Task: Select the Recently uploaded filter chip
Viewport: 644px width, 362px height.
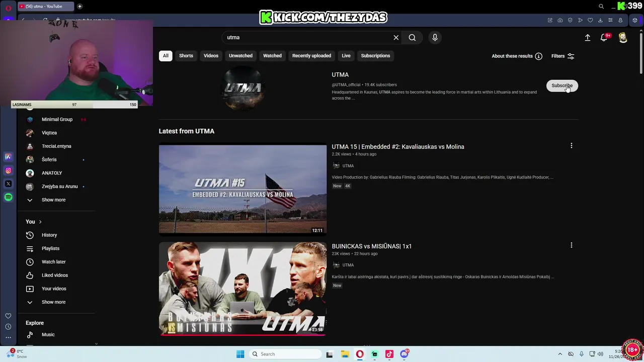Action: [x=311, y=56]
